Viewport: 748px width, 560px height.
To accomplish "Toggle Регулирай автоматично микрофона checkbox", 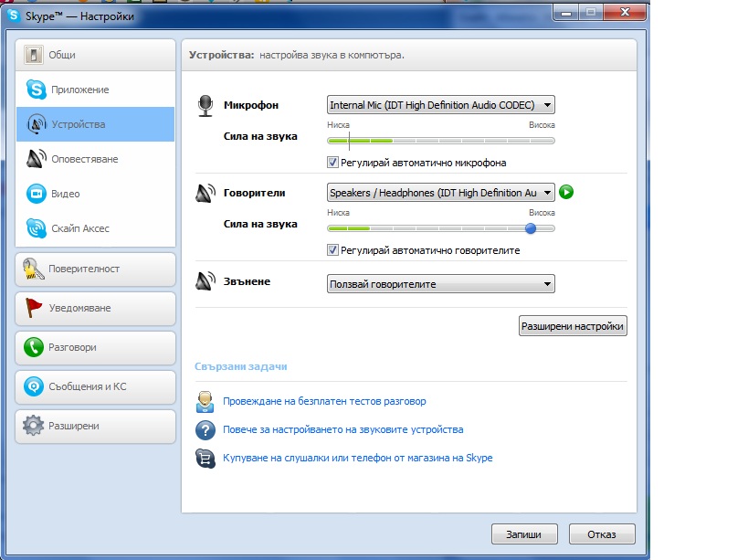I will (332, 163).
